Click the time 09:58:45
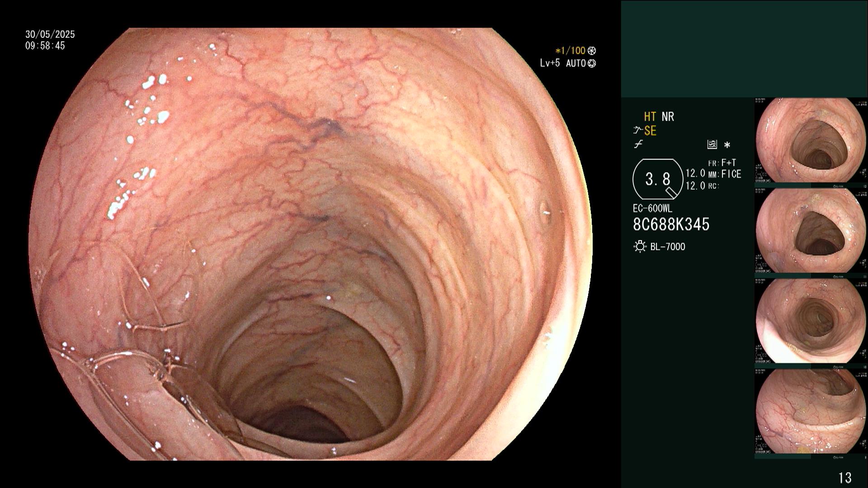This screenshot has height=488, width=868. point(45,46)
